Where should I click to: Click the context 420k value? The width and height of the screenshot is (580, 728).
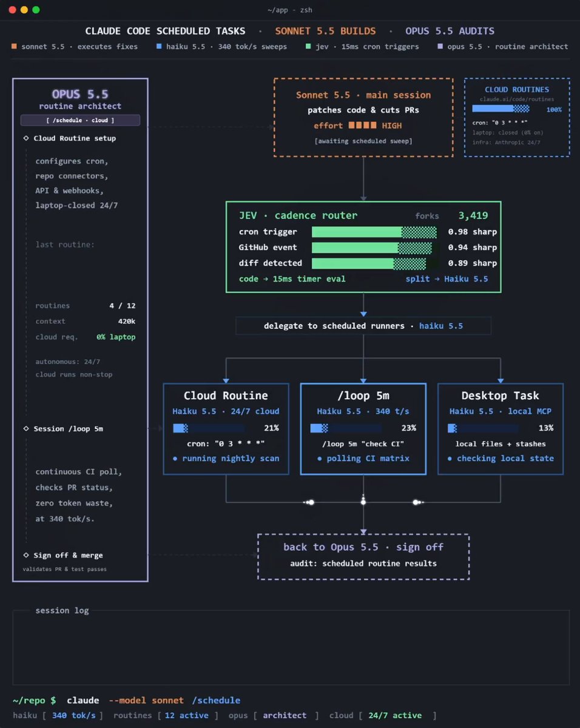(127, 321)
